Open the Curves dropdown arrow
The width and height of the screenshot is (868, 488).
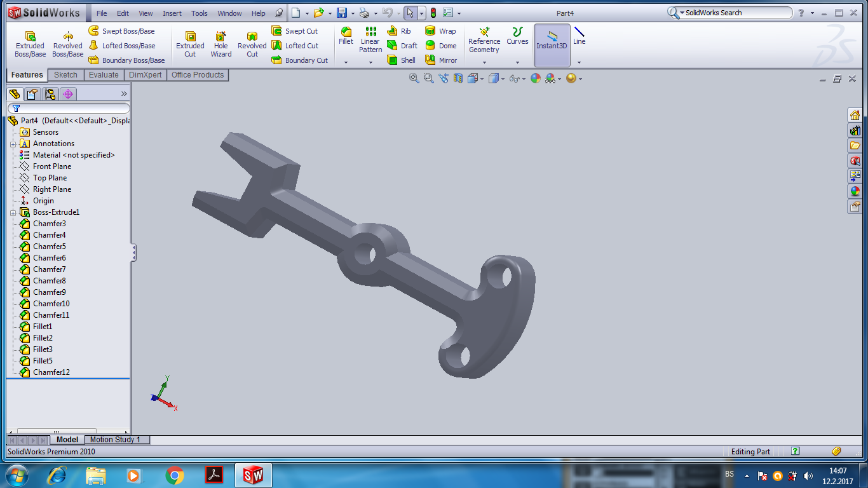click(517, 62)
